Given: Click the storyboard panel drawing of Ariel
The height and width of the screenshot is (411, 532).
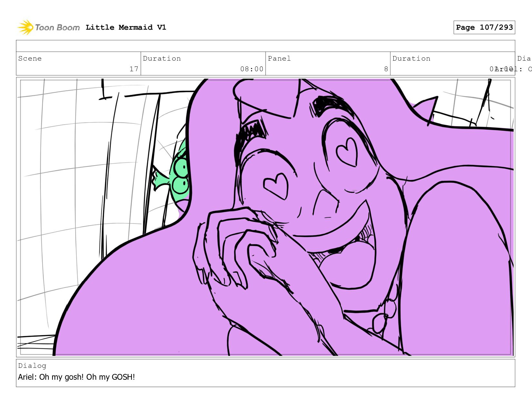Looking at the screenshot, I should [x=265, y=217].
